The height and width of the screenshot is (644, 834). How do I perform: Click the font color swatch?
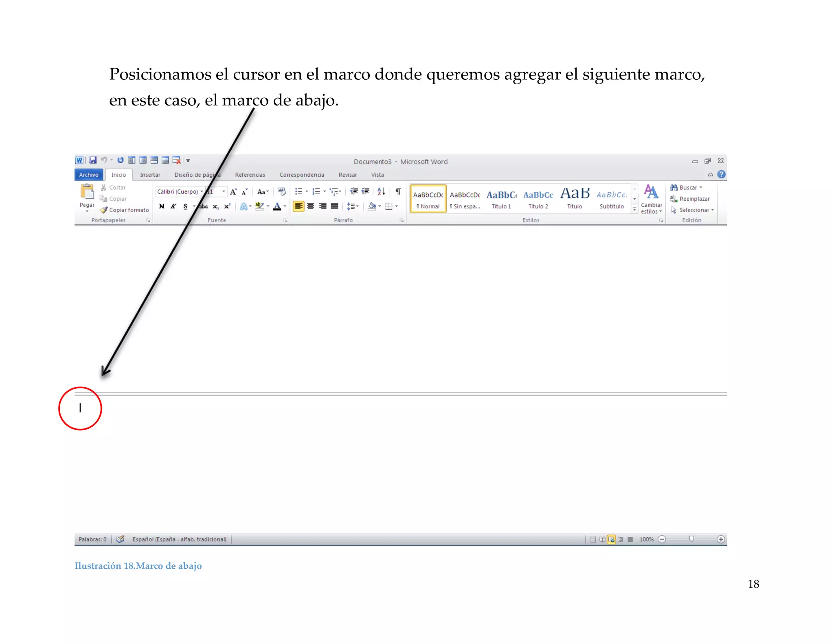pyautogui.click(x=277, y=206)
